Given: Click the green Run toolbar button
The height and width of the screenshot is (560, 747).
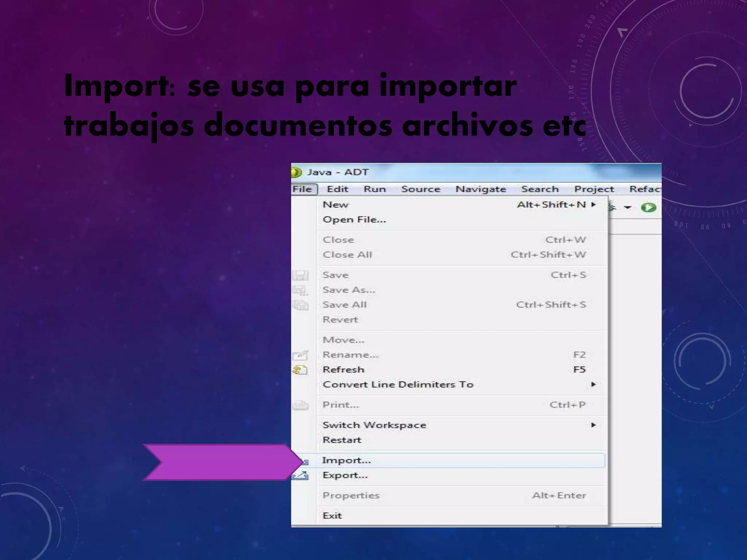Looking at the screenshot, I should point(649,208).
